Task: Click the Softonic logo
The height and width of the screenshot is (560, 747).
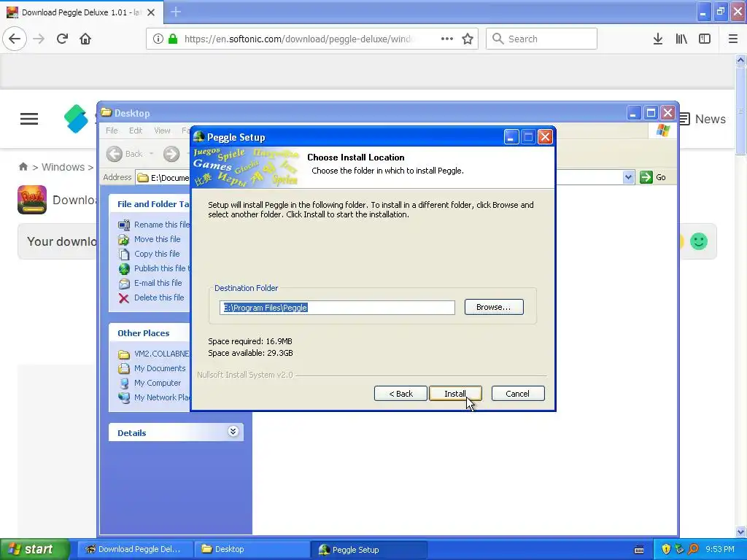Action: point(76,119)
